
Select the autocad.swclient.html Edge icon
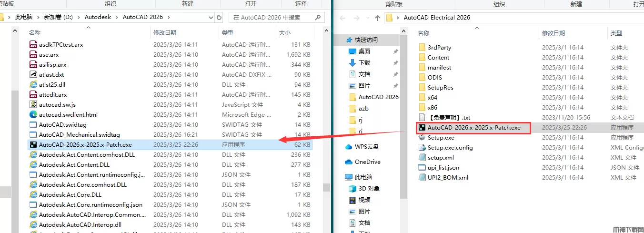pyautogui.click(x=33, y=114)
